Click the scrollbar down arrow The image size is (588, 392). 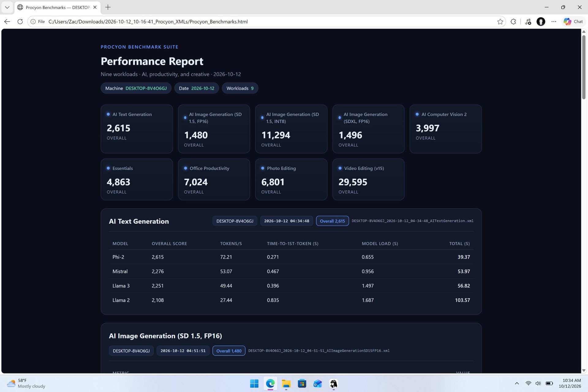point(584,370)
